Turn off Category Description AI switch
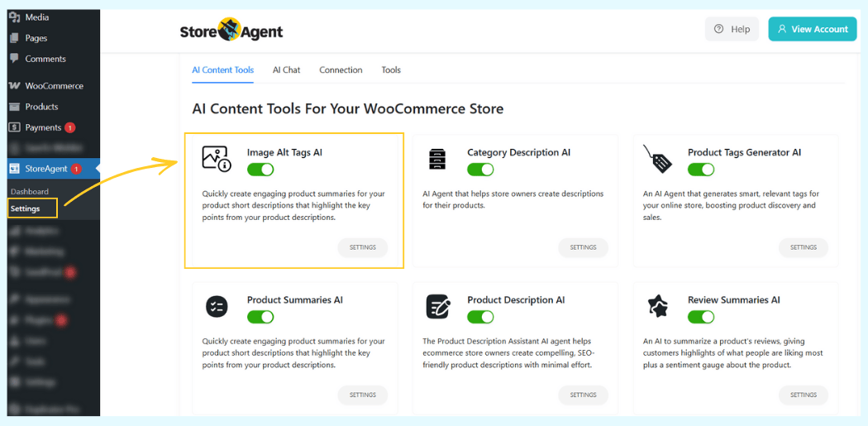This screenshot has width=868, height=426. (x=480, y=170)
